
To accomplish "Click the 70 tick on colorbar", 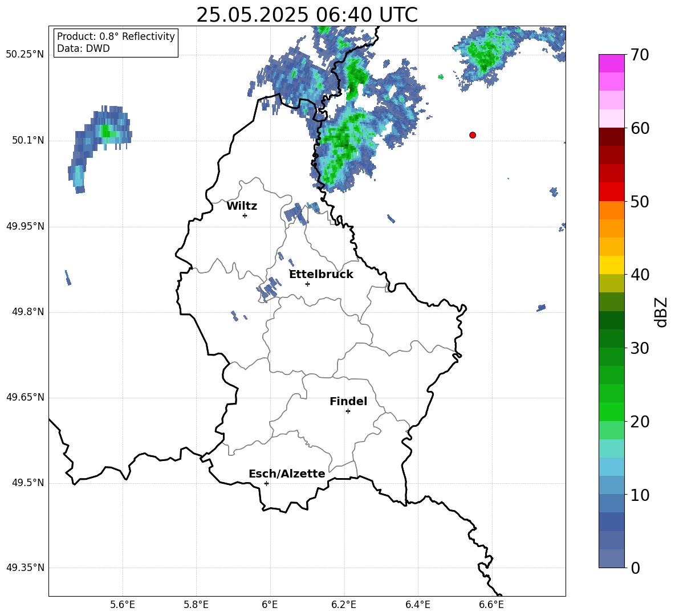I will [x=640, y=55].
